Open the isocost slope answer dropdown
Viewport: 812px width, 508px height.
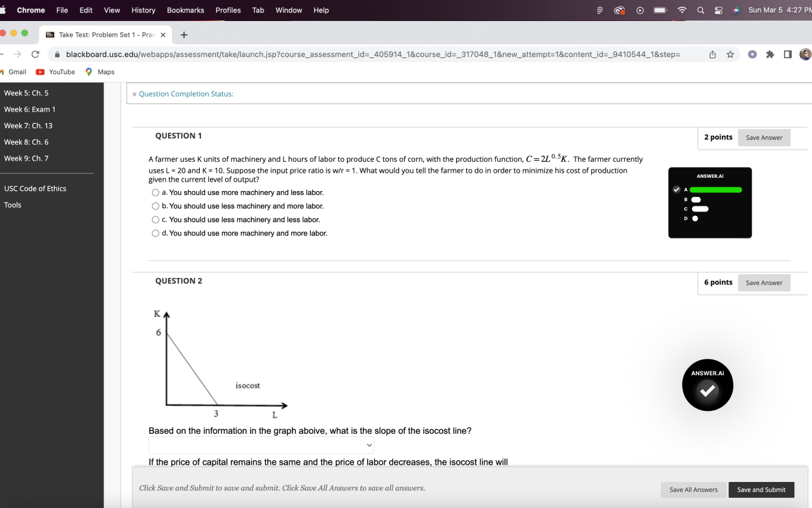(261, 445)
